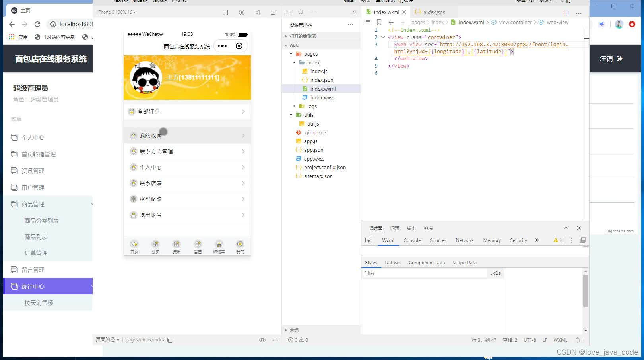Go to the 购物车 tab in the simulator
Screen dimensions: 644x360
click(x=219, y=247)
